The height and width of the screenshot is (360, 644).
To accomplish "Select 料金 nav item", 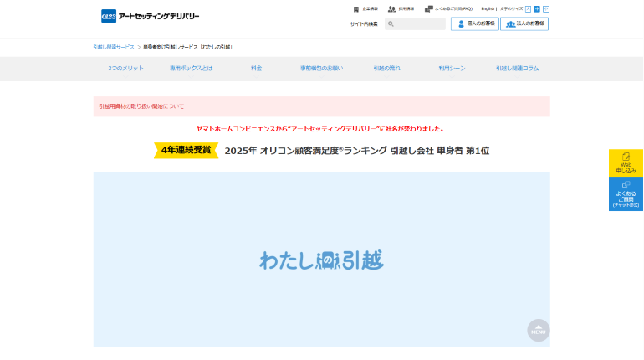I will click(x=256, y=68).
